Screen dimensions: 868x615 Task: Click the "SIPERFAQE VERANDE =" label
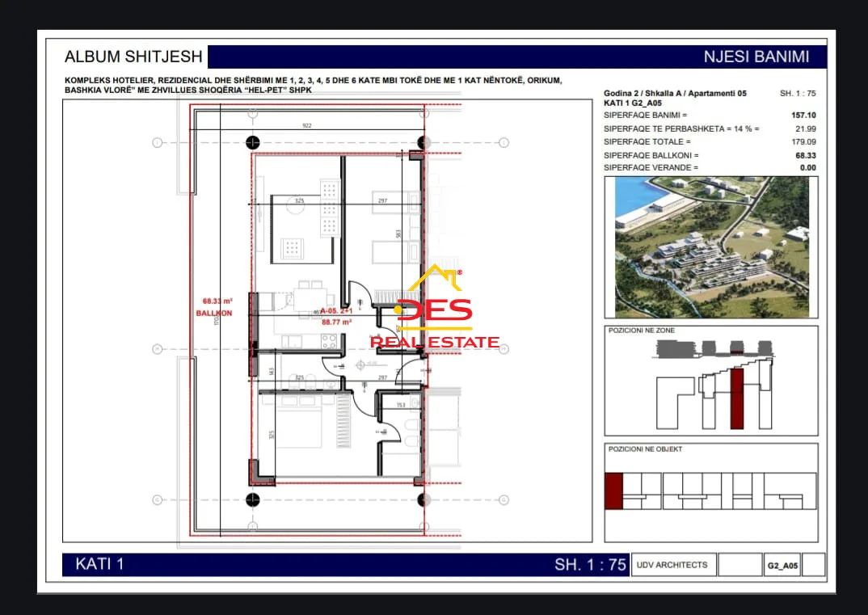tap(651, 168)
